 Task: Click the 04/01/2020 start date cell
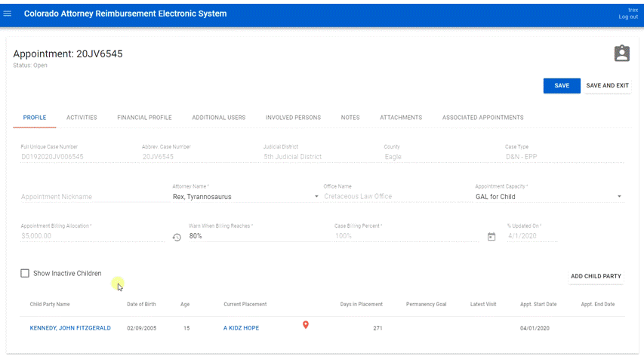535,328
